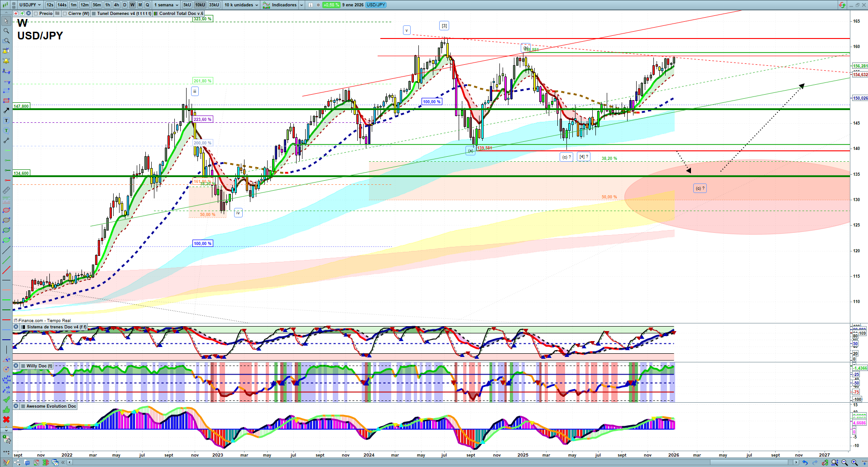This screenshot has height=467, width=868.
Task: Select the red diagonal line tool
Action: click(x=6, y=270)
